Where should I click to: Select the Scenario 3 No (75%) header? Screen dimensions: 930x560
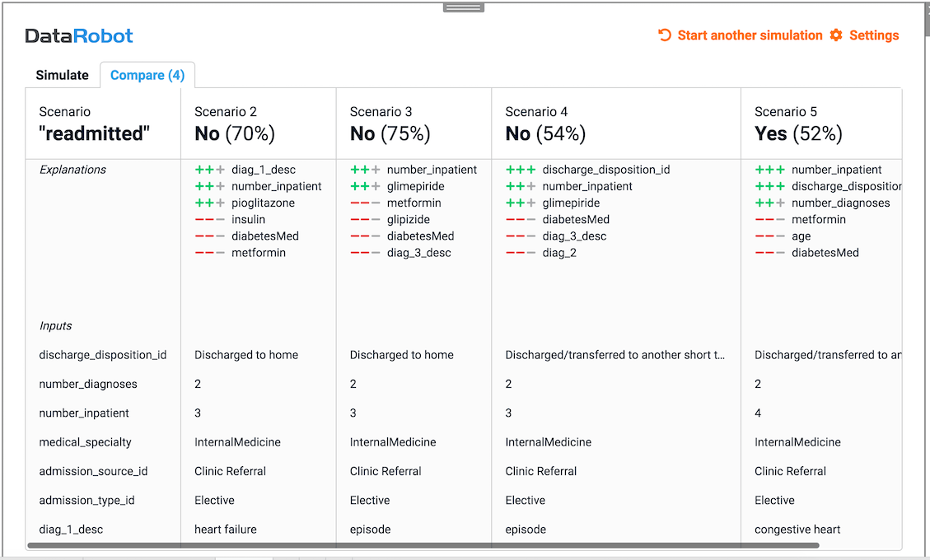[390, 133]
